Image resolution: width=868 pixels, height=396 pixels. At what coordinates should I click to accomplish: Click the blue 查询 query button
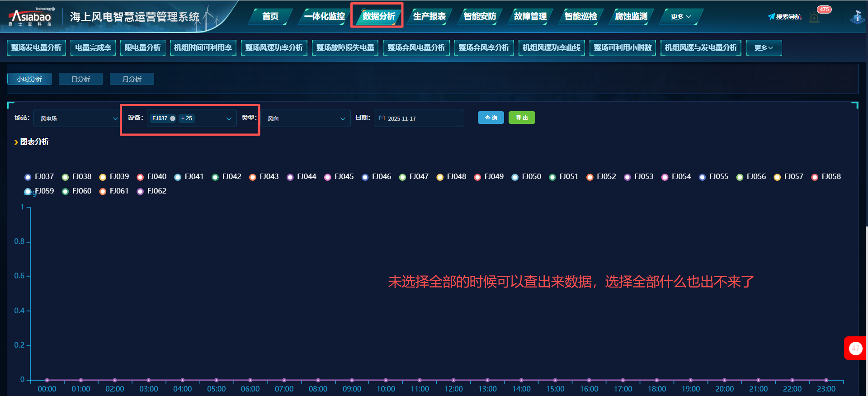click(491, 118)
